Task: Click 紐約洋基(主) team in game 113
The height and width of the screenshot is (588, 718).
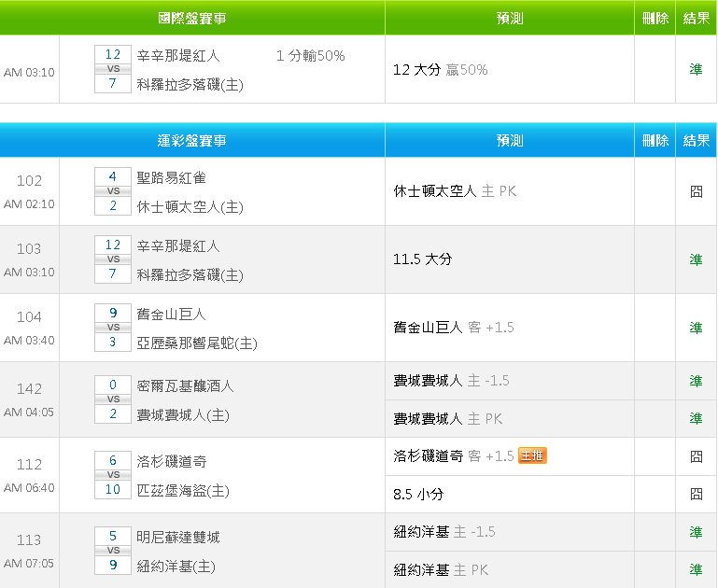Action: [x=176, y=566]
